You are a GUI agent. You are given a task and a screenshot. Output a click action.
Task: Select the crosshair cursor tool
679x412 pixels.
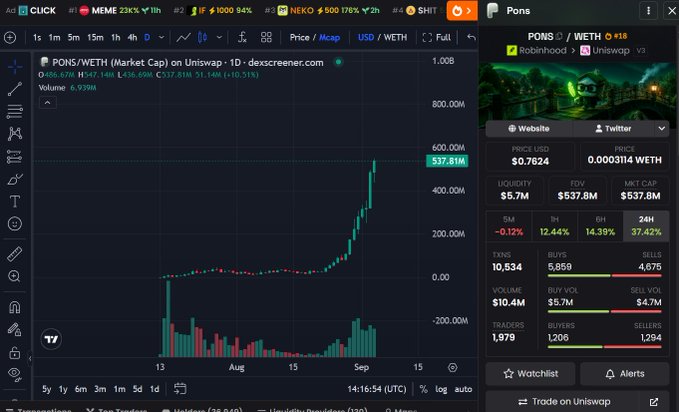(x=15, y=67)
